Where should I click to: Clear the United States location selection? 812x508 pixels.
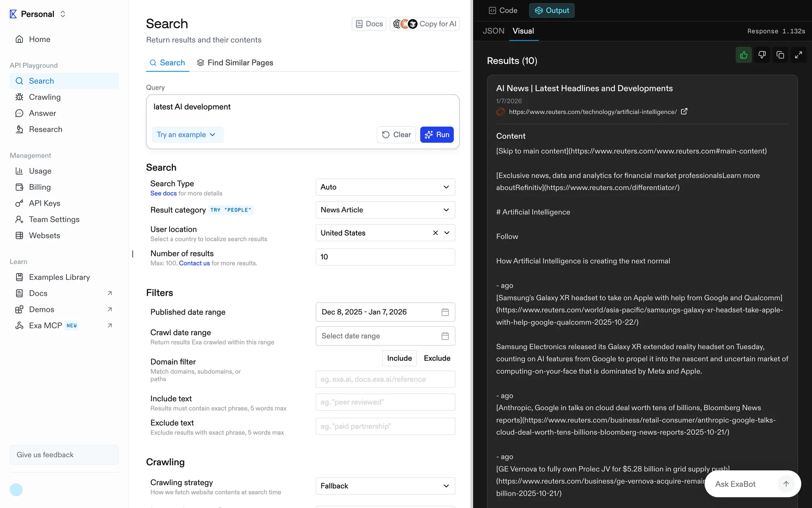tap(435, 233)
